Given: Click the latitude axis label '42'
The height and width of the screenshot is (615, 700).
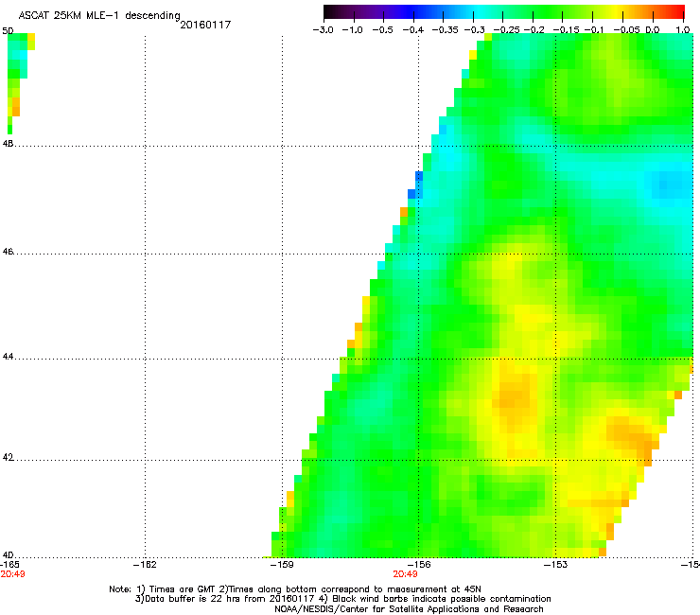Looking at the screenshot, I should 8,457.
